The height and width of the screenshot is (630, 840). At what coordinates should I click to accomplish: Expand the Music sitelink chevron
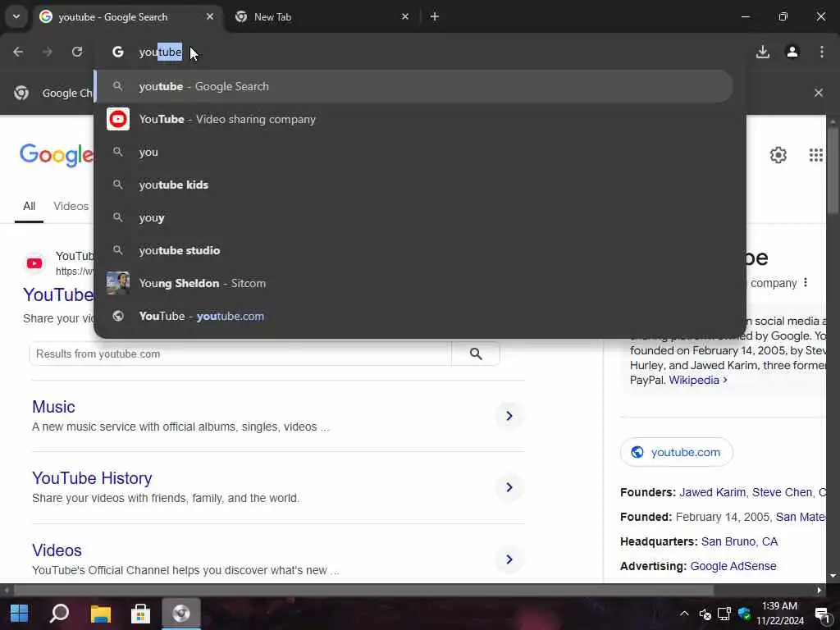point(509,416)
